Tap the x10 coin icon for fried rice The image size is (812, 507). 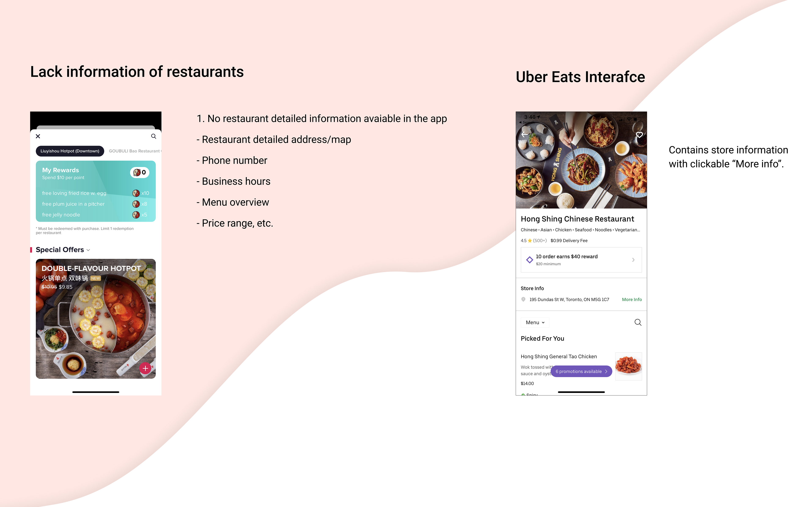click(136, 193)
